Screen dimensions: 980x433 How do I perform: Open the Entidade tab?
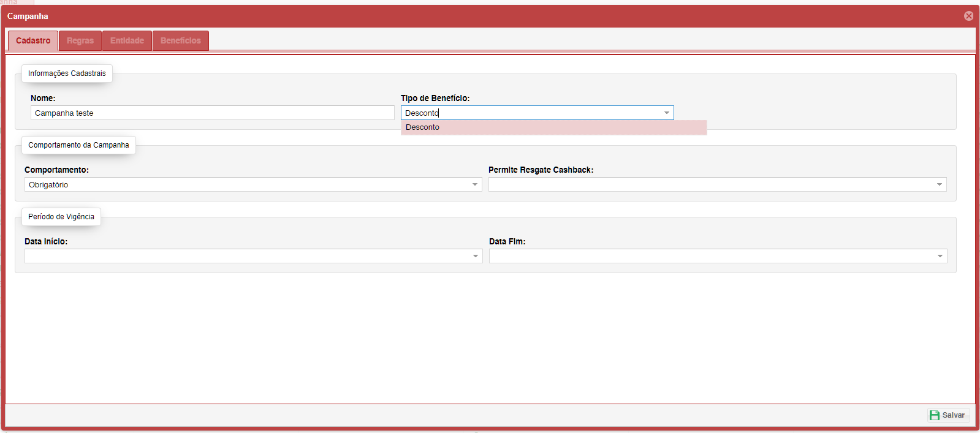click(127, 41)
